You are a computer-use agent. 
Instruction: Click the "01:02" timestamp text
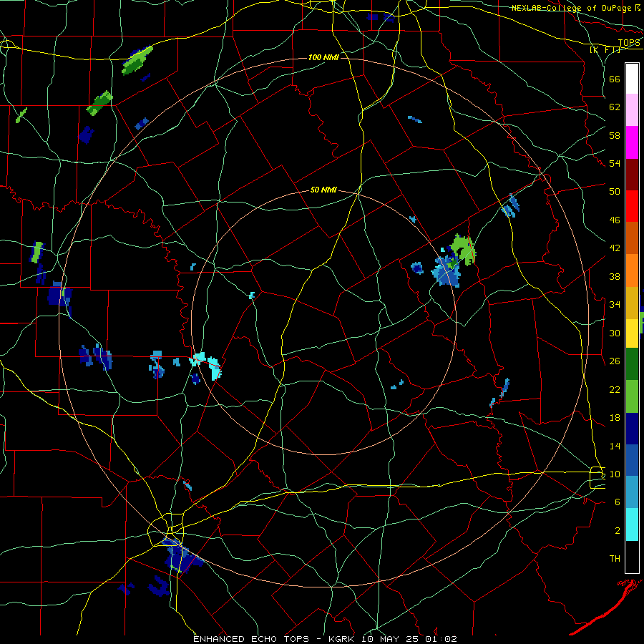(x=443, y=639)
